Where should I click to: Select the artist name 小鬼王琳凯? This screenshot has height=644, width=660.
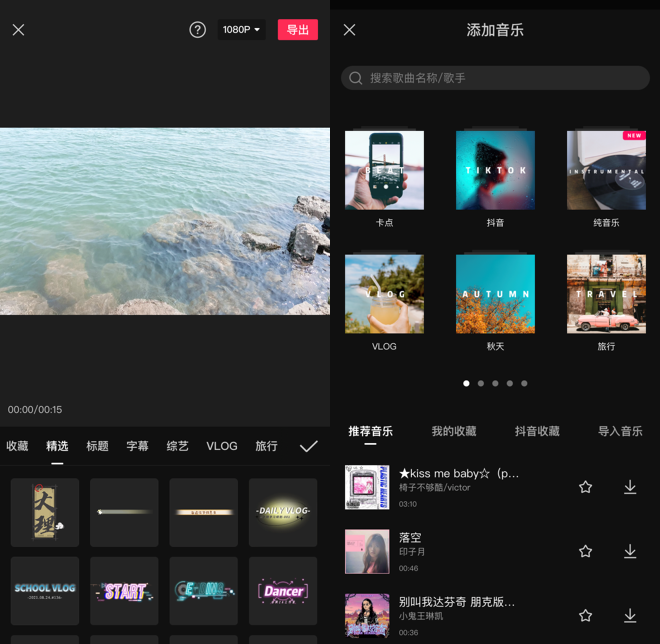pyautogui.click(x=421, y=616)
